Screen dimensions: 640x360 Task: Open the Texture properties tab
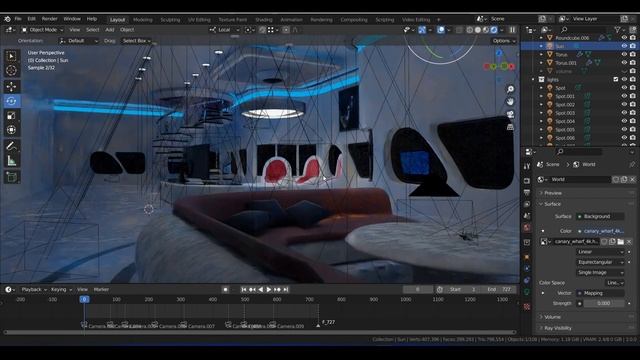[527, 306]
